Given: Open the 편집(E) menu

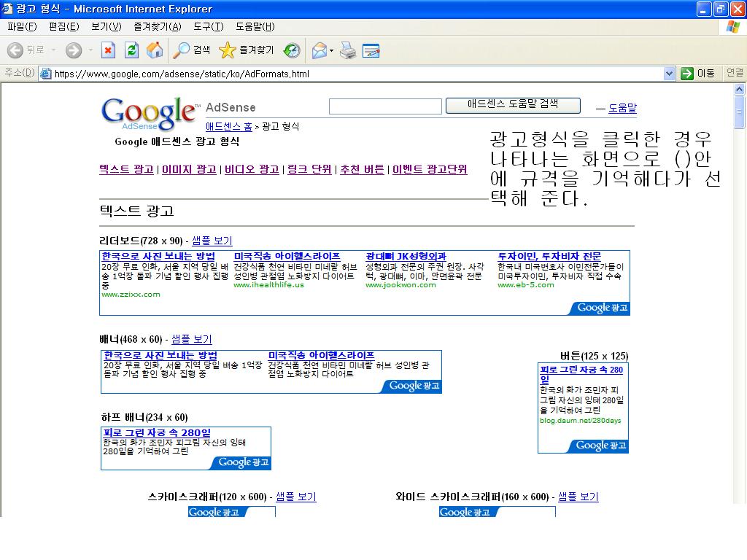Looking at the screenshot, I should point(64,27).
